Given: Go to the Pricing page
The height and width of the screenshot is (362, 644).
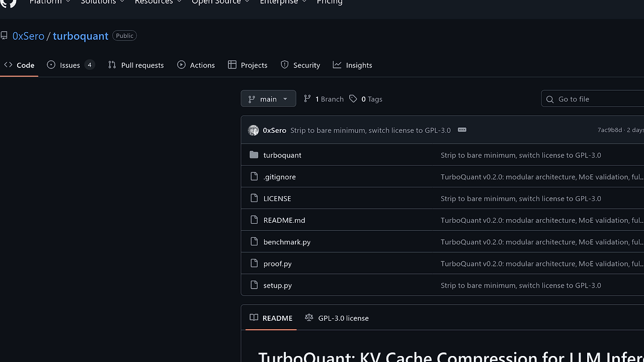Looking at the screenshot, I should (x=330, y=2).
